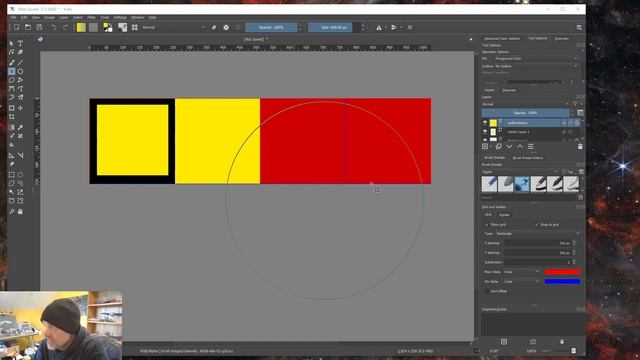The height and width of the screenshot is (360, 640).
Task: Select the Gradient tool
Action: click(x=11, y=127)
